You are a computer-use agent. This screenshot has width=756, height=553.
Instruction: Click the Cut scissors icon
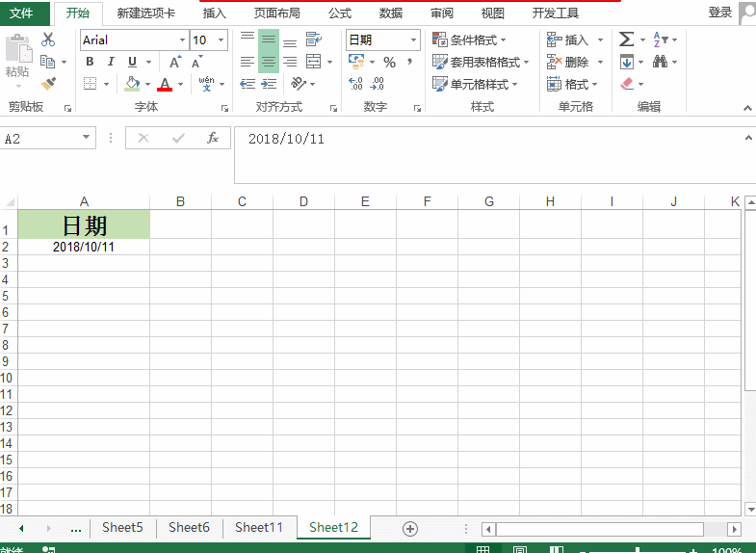(x=48, y=39)
